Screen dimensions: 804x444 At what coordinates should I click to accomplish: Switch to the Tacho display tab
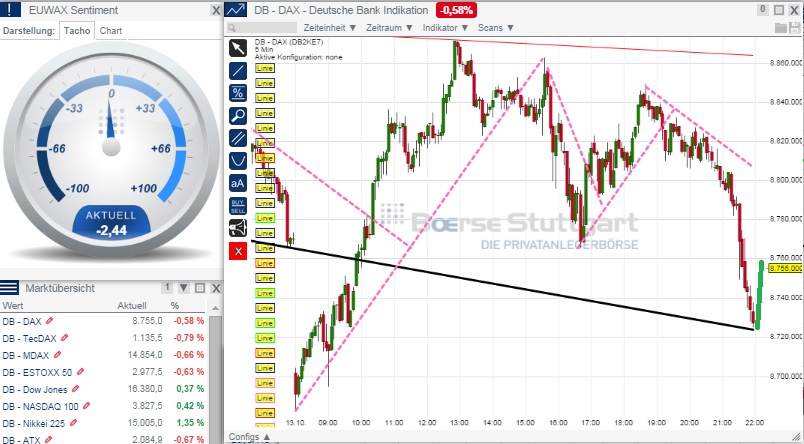pyautogui.click(x=77, y=31)
